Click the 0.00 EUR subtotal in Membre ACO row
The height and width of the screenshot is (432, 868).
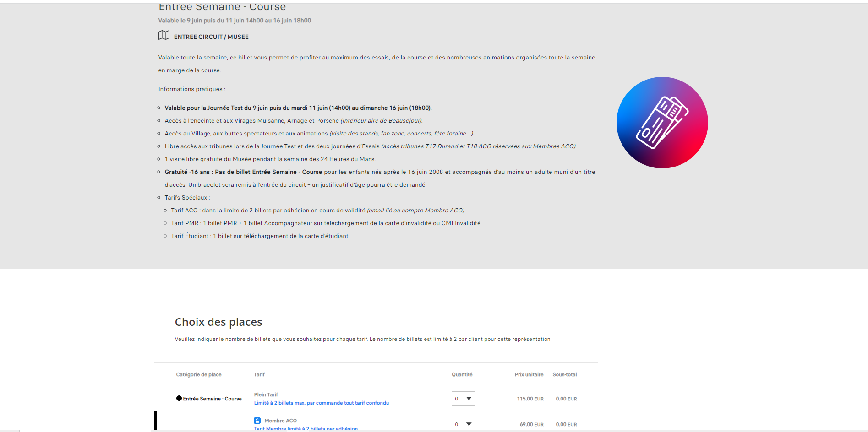pos(567,425)
